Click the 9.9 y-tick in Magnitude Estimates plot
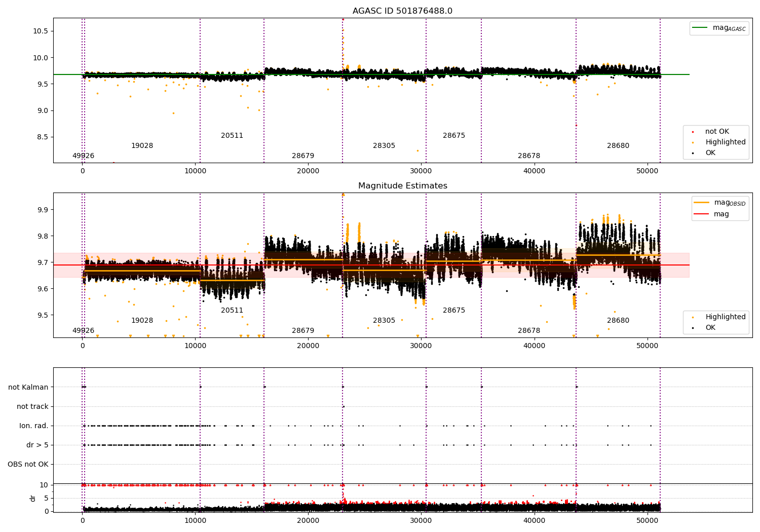The height and width of the screenshot is (532, 760). pyautogui.click(x=42, y=210)
